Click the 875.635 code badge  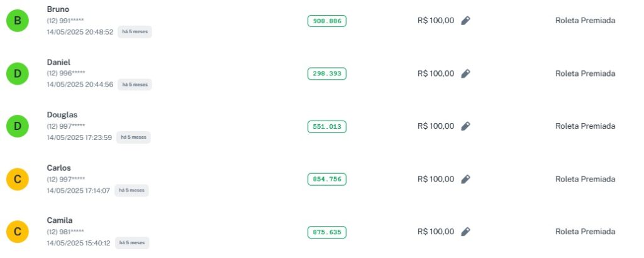coord(327,232)
